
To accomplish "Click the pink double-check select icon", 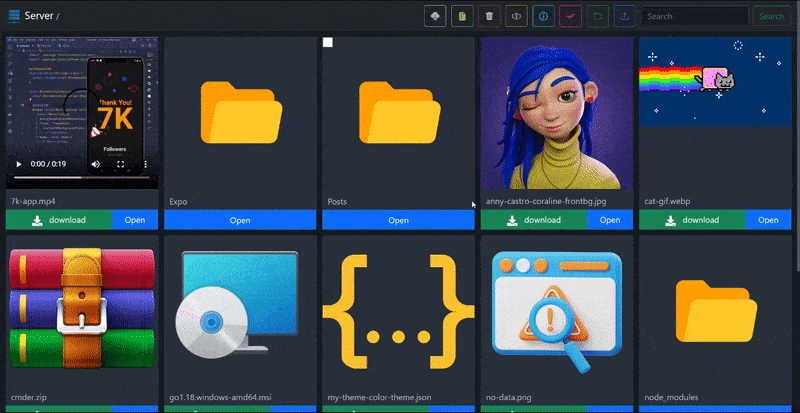I will (570, 16).
